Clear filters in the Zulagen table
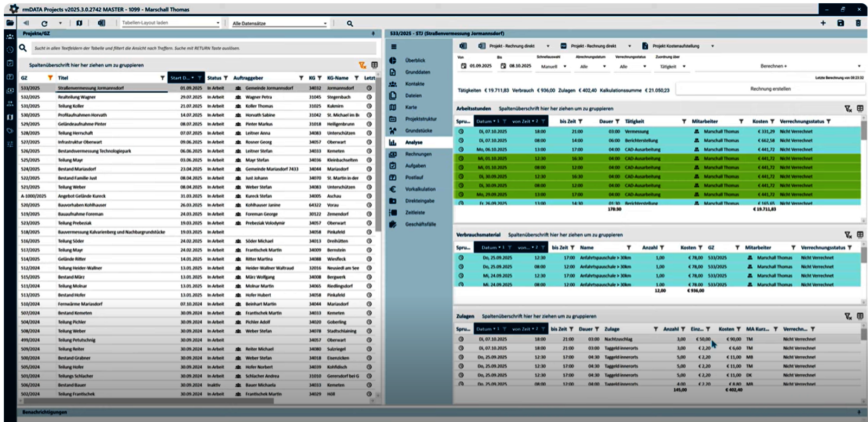Image resolution: width=868 pixels, height=422 pixels. click(848, 316)
